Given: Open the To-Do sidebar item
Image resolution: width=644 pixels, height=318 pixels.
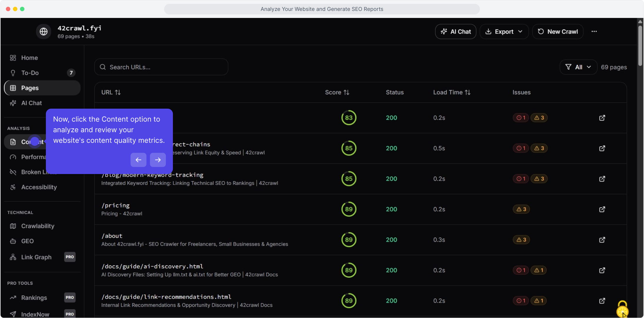Looking at the screenshot, I should (x=30, y=73).
